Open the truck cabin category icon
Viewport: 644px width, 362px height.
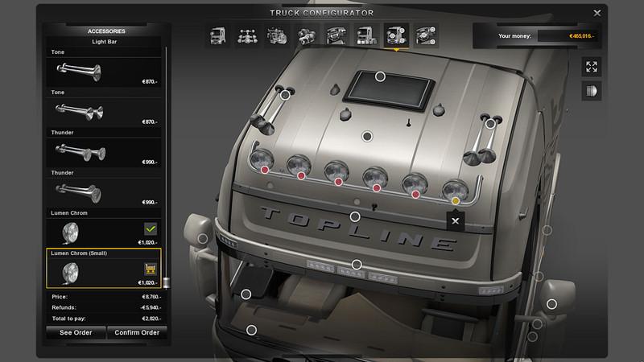click(218, 35)
